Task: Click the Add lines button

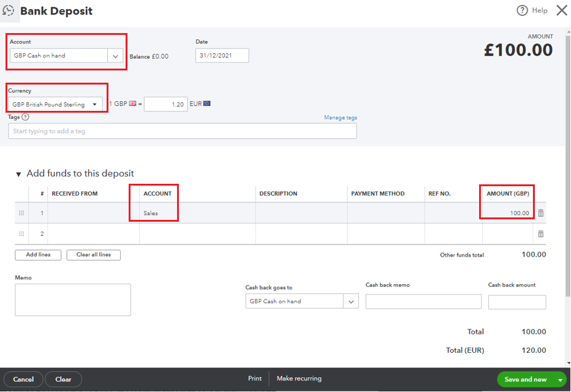Action: pos(38,255)
